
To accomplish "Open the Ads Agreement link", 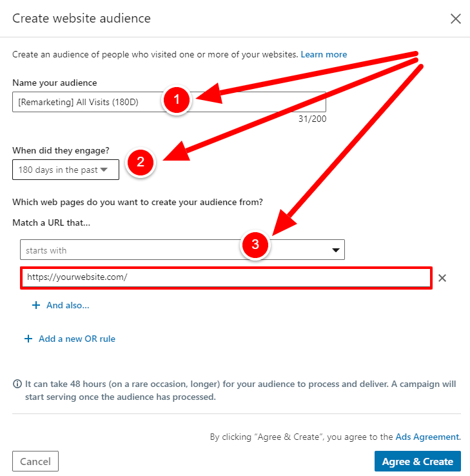I will coord(427,437).
